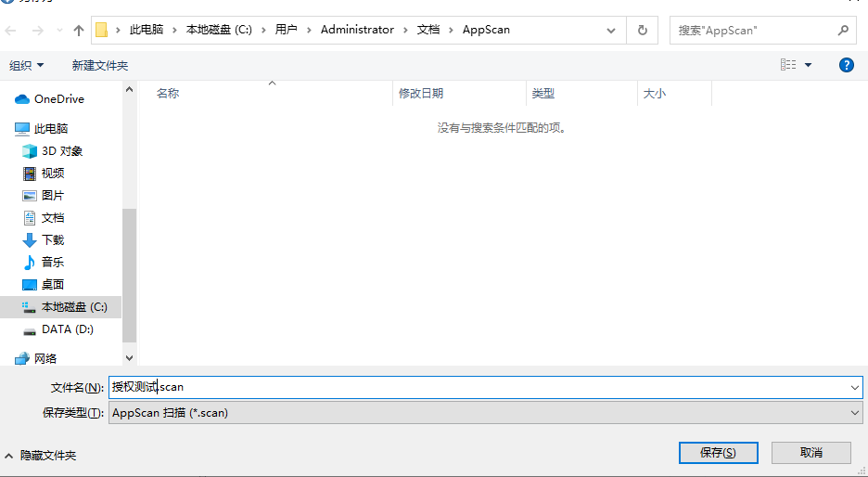868x477 pixels.
Task: Change view with the view layout icon
Action: (x=788, y=65)
